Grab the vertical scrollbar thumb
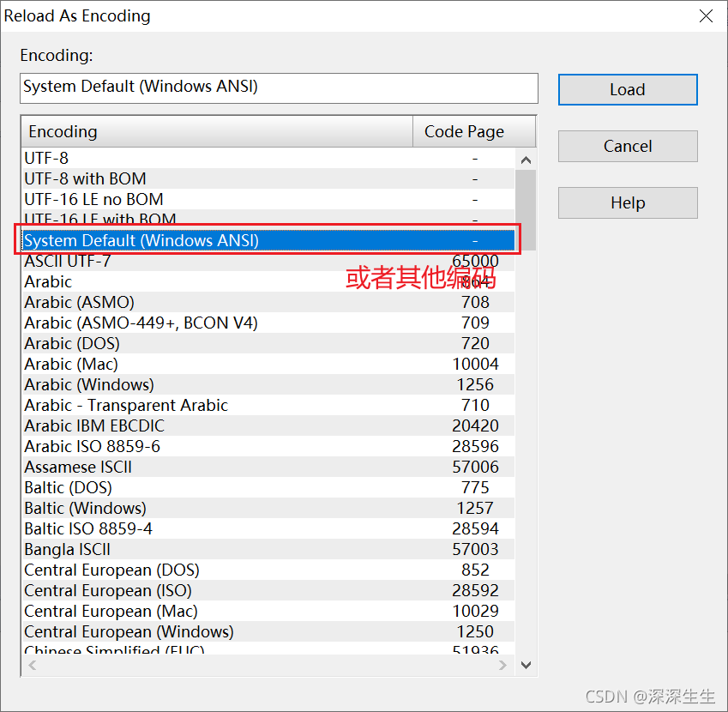 [x=526, y=210]
